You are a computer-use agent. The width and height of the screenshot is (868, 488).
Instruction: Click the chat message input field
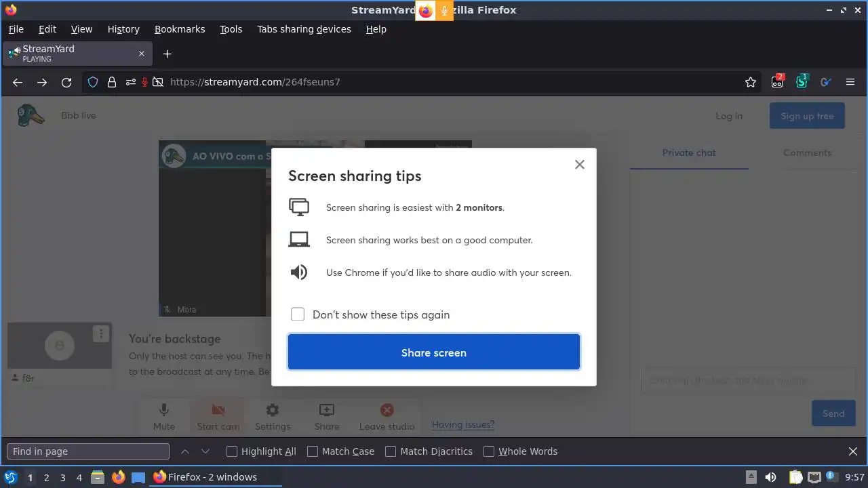point(749,380)
